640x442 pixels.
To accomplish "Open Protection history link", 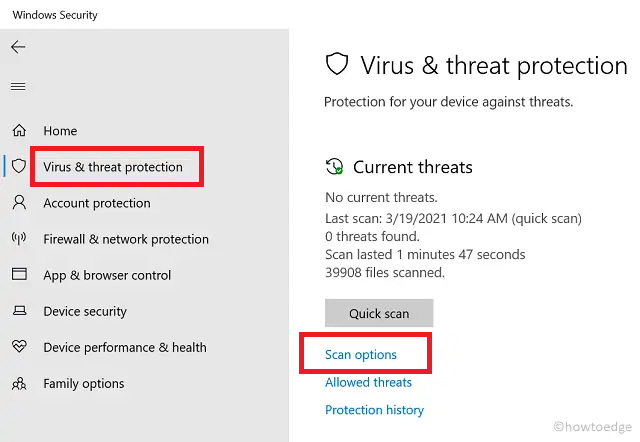I will coord(374,410).
